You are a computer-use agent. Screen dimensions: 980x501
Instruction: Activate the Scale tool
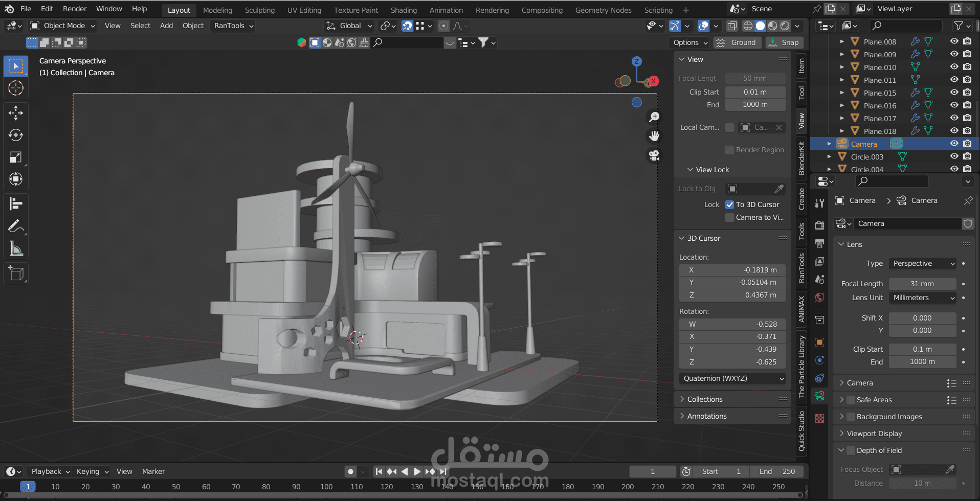[16, 157]
